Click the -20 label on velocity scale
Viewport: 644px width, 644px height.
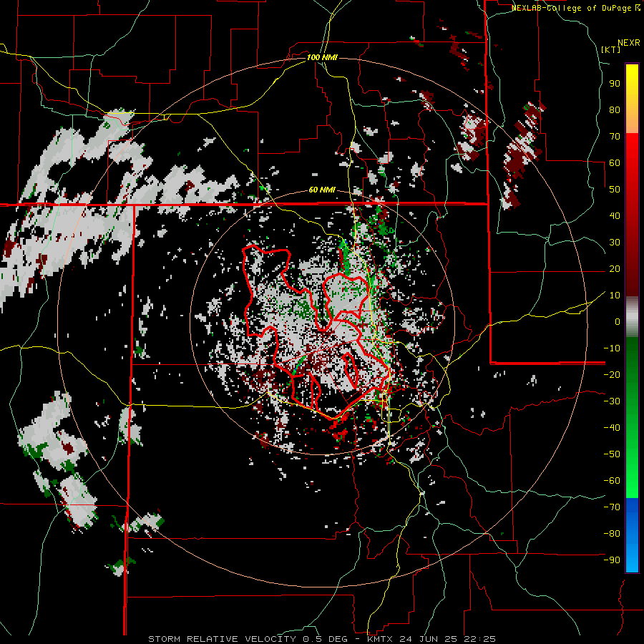coord(612,375)
